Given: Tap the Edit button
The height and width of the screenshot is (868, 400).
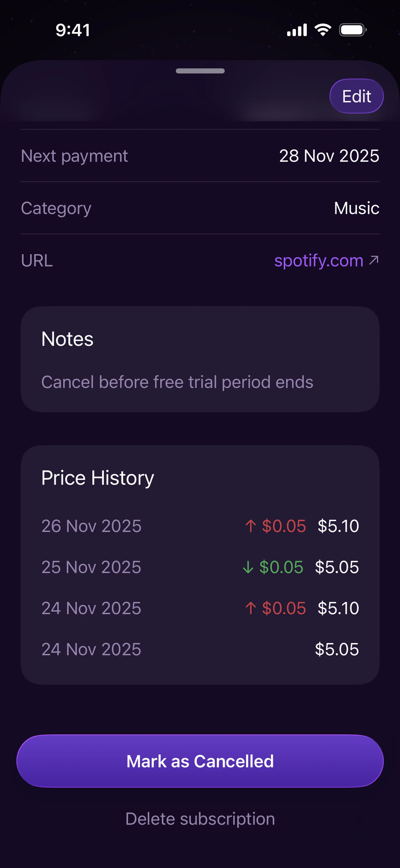Looking at the screenshot, I should [x=356, y=96].
